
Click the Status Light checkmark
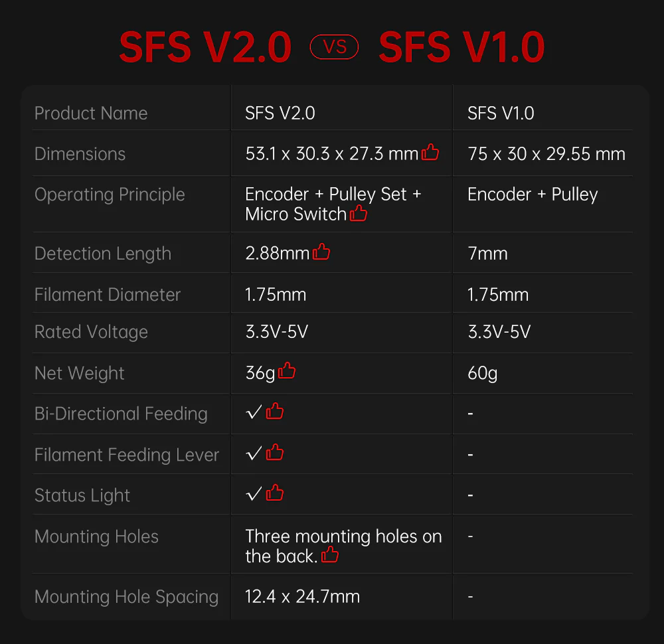(x=254, y=495)
